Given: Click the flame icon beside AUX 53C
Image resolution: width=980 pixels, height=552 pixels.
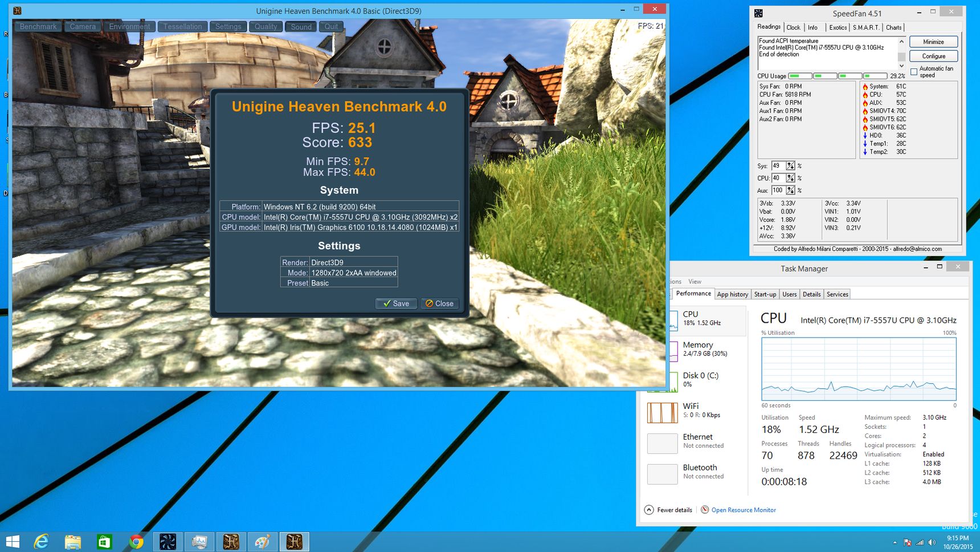Looking at the screenshot, I should point(865,103).
